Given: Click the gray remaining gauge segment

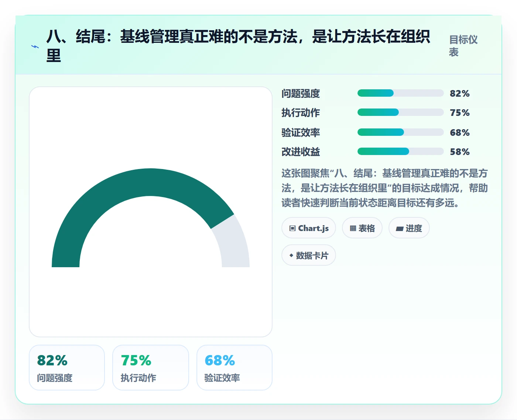Looking at the screenshot, I should point(234,244).
